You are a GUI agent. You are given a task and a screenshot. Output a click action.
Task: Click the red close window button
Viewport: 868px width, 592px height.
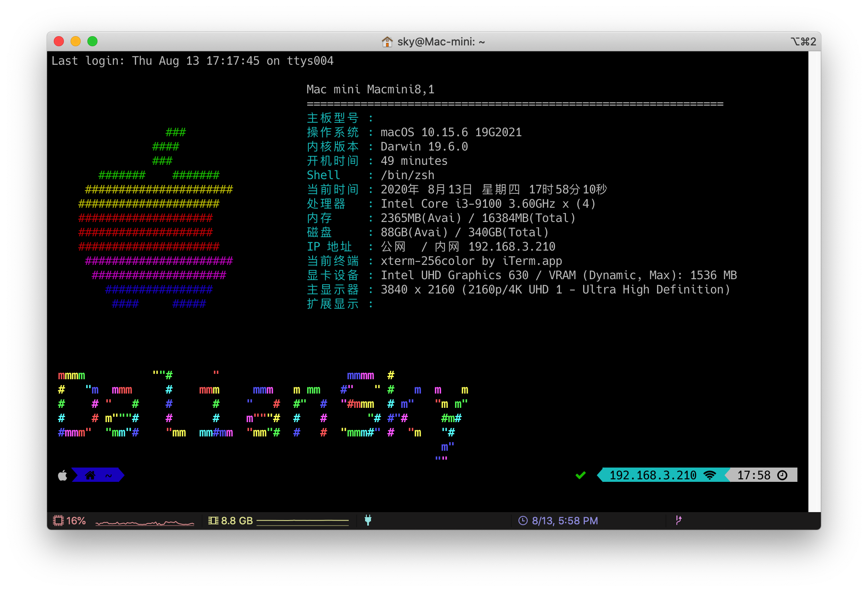click(59, 41)
